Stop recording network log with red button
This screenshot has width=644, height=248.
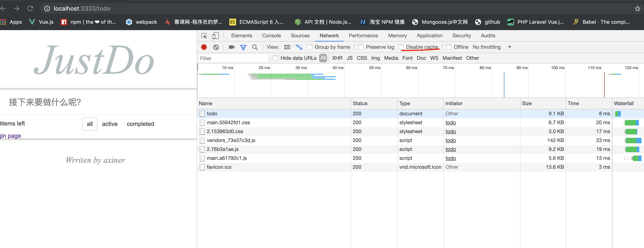coord(204,47)
